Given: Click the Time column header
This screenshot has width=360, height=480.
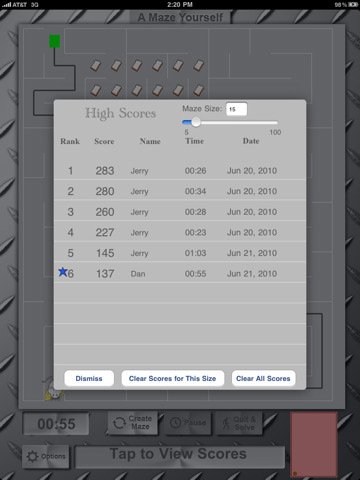Looking at the screenshot, I should pos(194,141).
